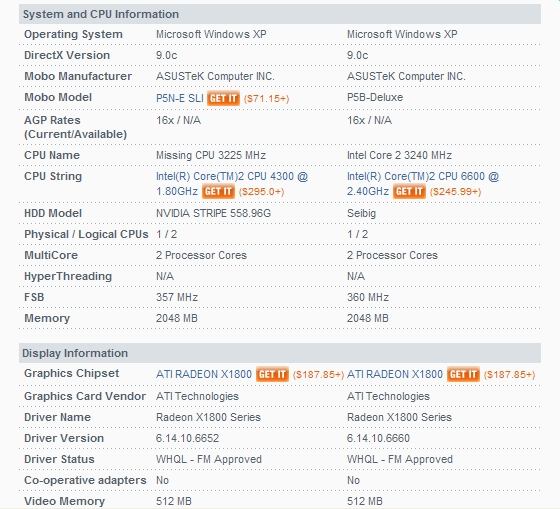Click System and CPU Information header
Viewport: 560px width, 509px height.
(280, 14)
